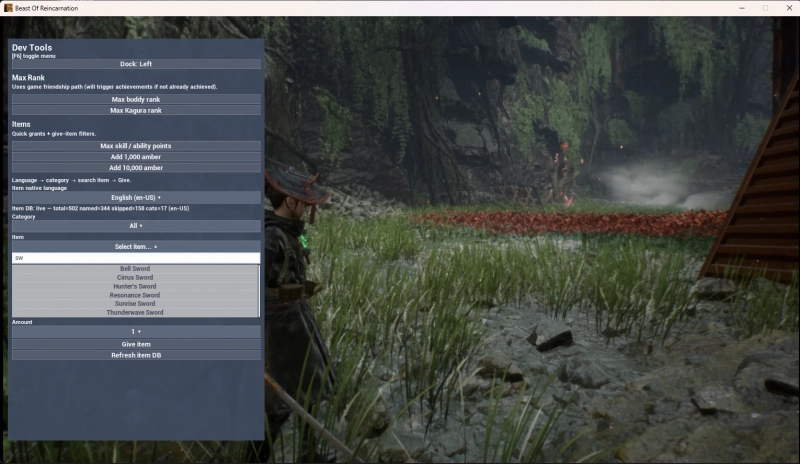800x464 pixels.
Task: Click the Give item button
Action: [136, 344]
